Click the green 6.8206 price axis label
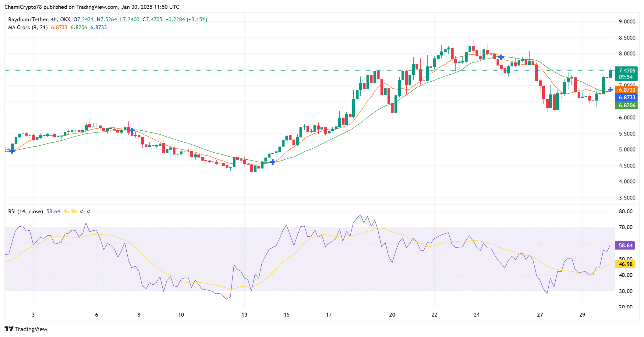The width and height of the screenshot is (644, 337). (627, 105)
